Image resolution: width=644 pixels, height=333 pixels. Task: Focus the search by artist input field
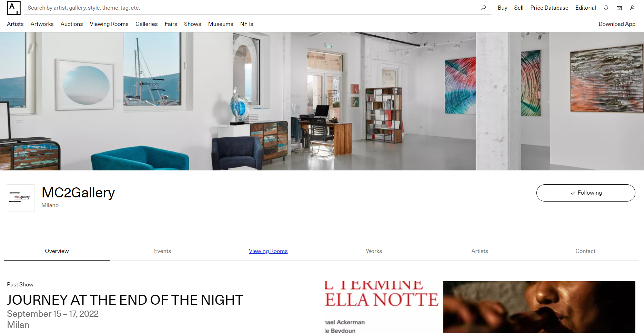point(252,8)
